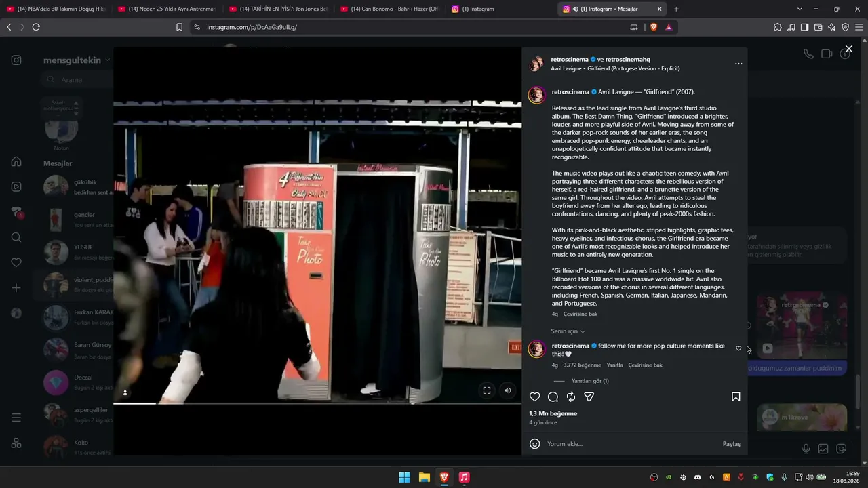The width and height of the screenshot is (868, 488).
Task: Expand the mensgultekin account switcher
Action: [x=77, y=60]
